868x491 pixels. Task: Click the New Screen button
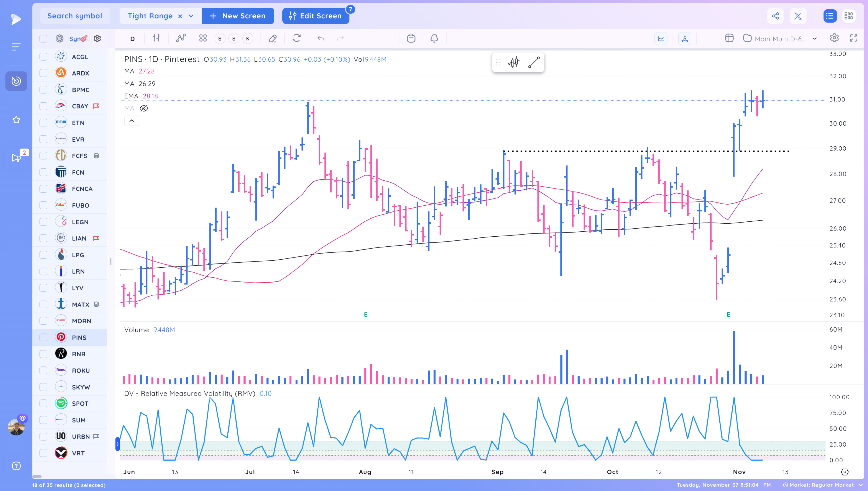click(237, 16)
